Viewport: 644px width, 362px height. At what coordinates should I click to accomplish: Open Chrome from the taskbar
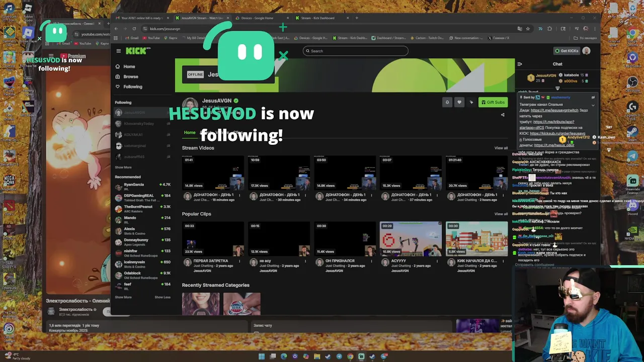click(350, 356)
